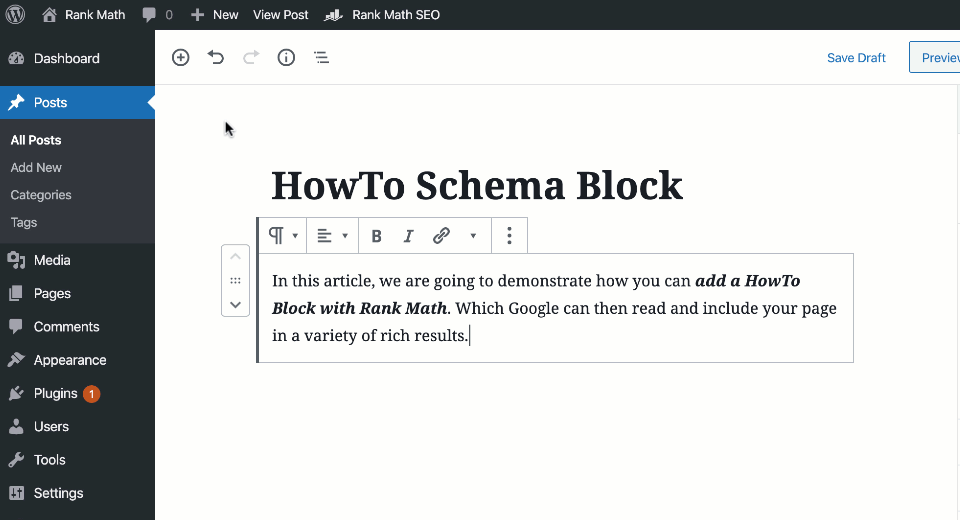
Task: Click the Appearance brush icon
Action: coord(17,360)
